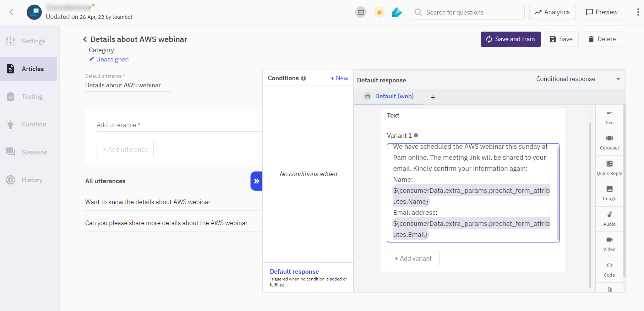Click Save and train button

click(x=511, y=39)
